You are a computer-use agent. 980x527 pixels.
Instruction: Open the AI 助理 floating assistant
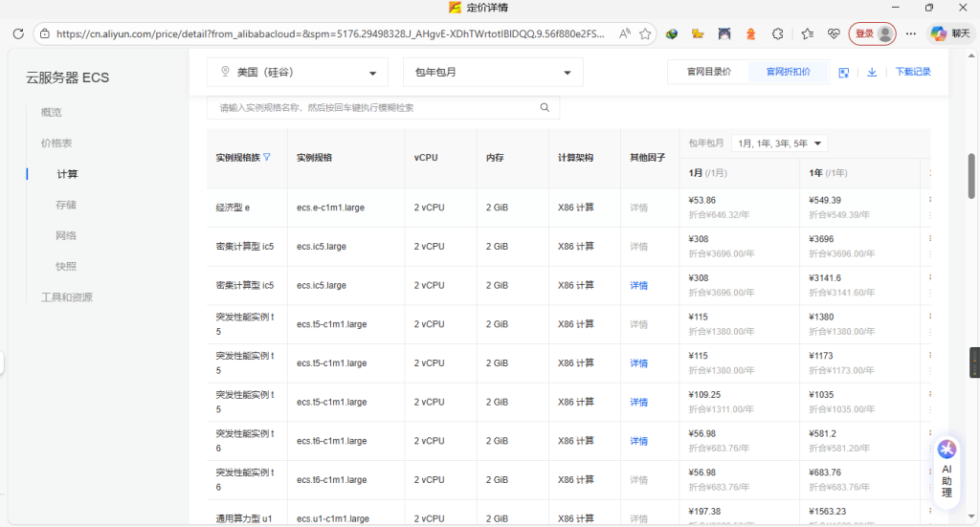[947, 469]
